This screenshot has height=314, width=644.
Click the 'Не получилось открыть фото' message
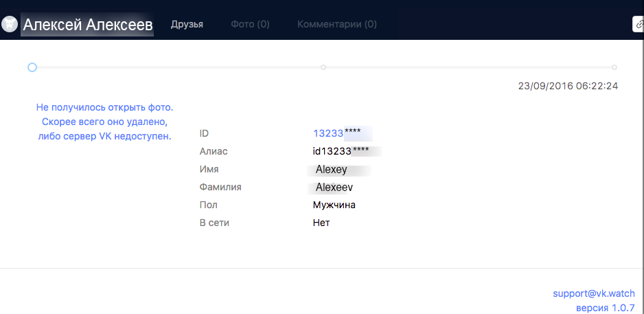point(104,122)
